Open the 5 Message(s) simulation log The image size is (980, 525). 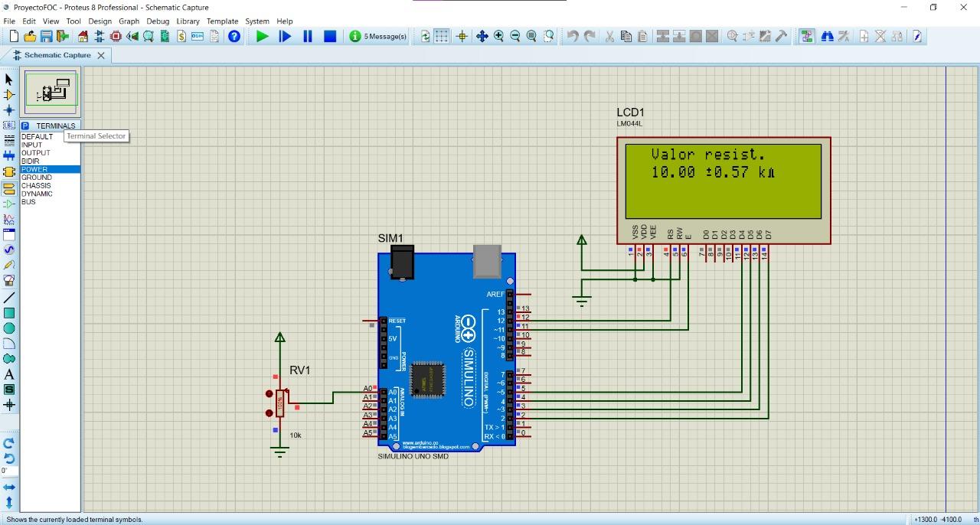click(378, 36)
